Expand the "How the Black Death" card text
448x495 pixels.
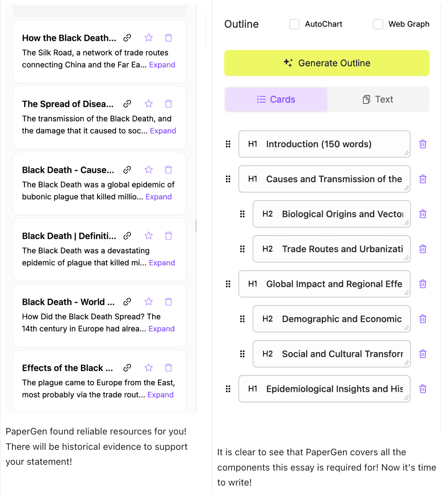point(162,65)
